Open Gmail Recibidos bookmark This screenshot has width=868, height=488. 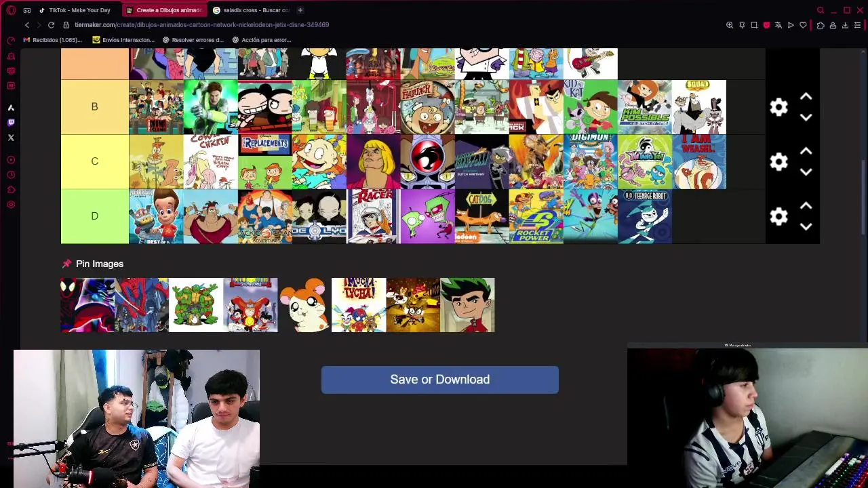(52, 40)
